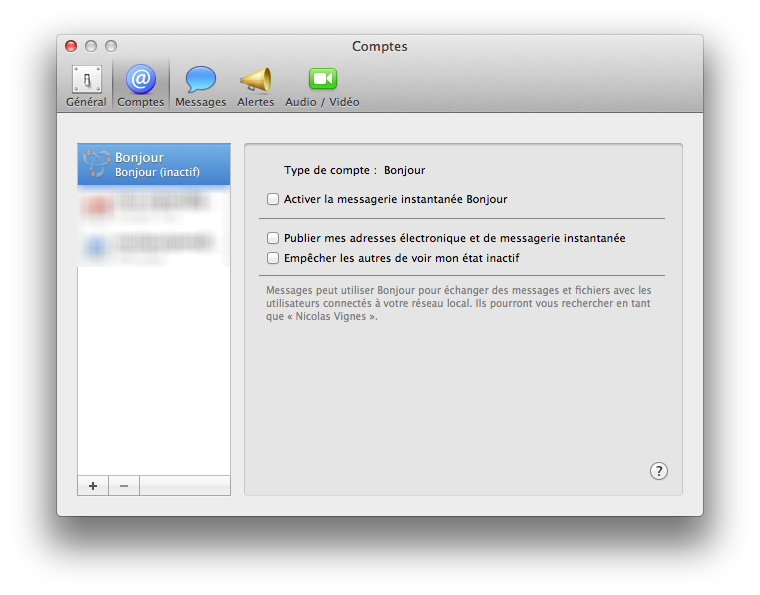Click the Comptes window title text
This screenshot has height=595, width=760.
click(x=379, y=46)
